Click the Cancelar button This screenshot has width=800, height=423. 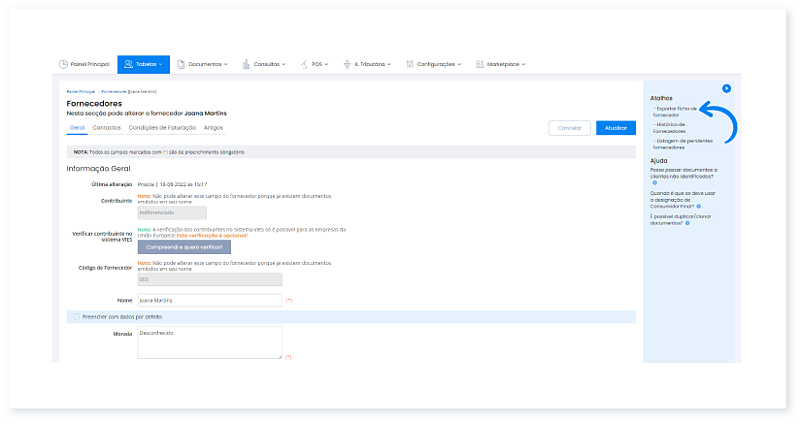tap(569, 128)
